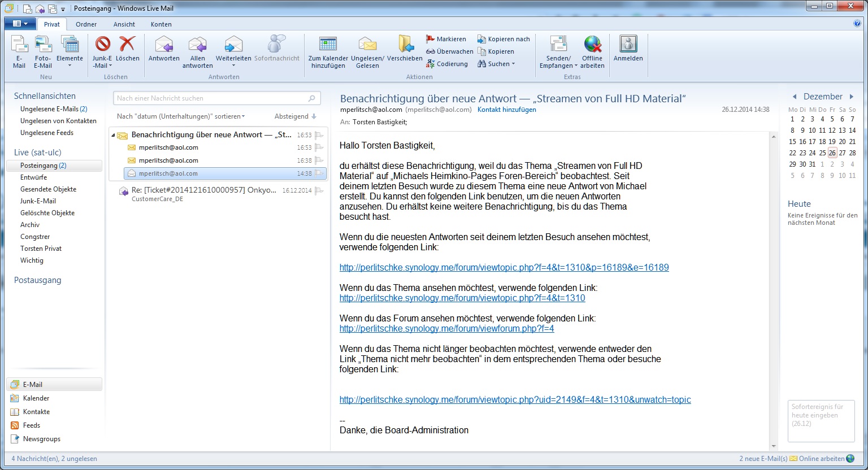The width and height of the screenshot is (868, 470).
Task: Click the Offline arbeiten globe icon
Action: pyautogui.click(x=592, y=45)
